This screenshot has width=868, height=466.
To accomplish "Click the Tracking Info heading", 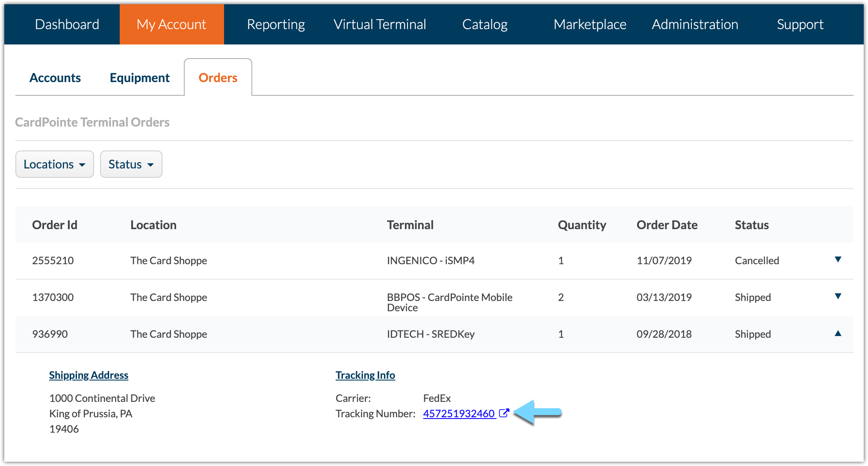I will tap(365, 375).
